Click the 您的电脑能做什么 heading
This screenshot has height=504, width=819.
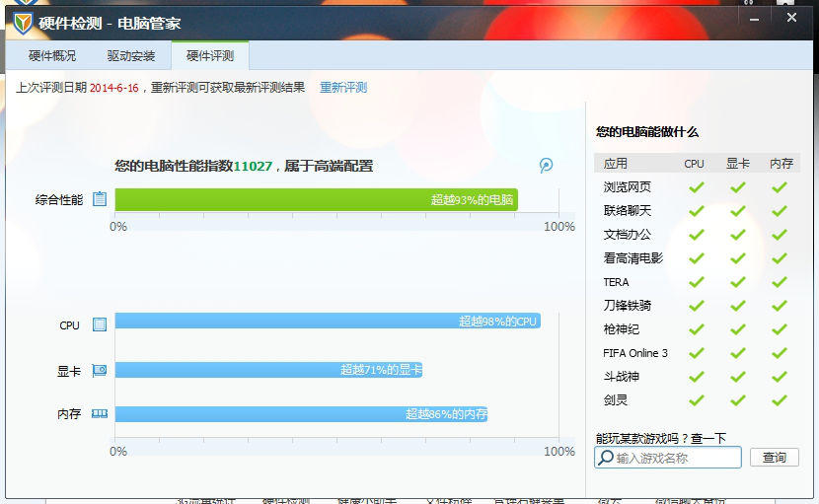point(647,131)
